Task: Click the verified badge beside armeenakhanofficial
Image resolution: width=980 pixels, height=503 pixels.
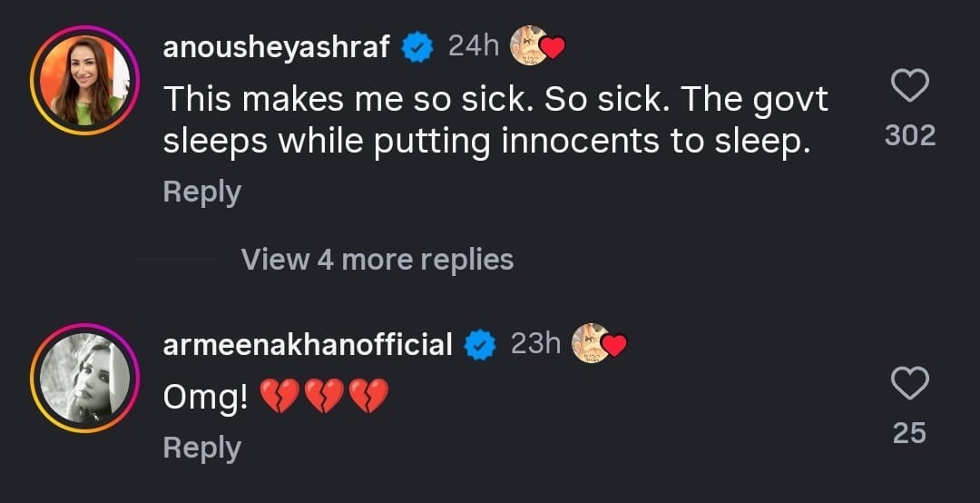Action: tap(480, 345)
